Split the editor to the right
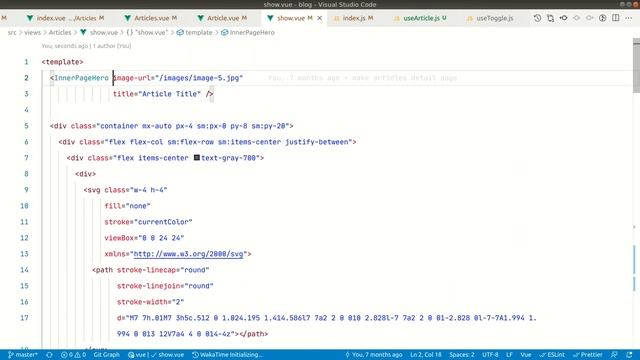The image size is (640, 360). click(616, 18)
